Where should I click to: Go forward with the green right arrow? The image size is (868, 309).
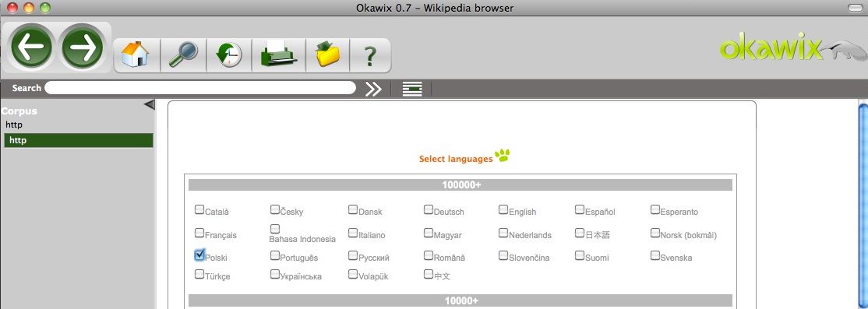point(83,47)
